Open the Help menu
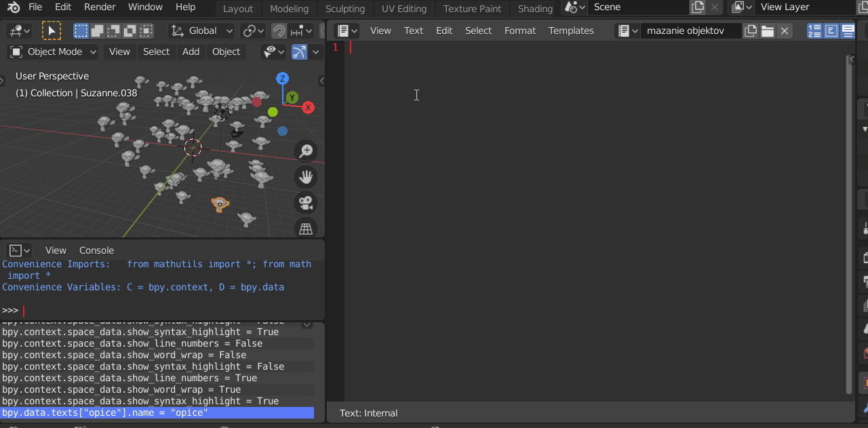 pos(185,7)
